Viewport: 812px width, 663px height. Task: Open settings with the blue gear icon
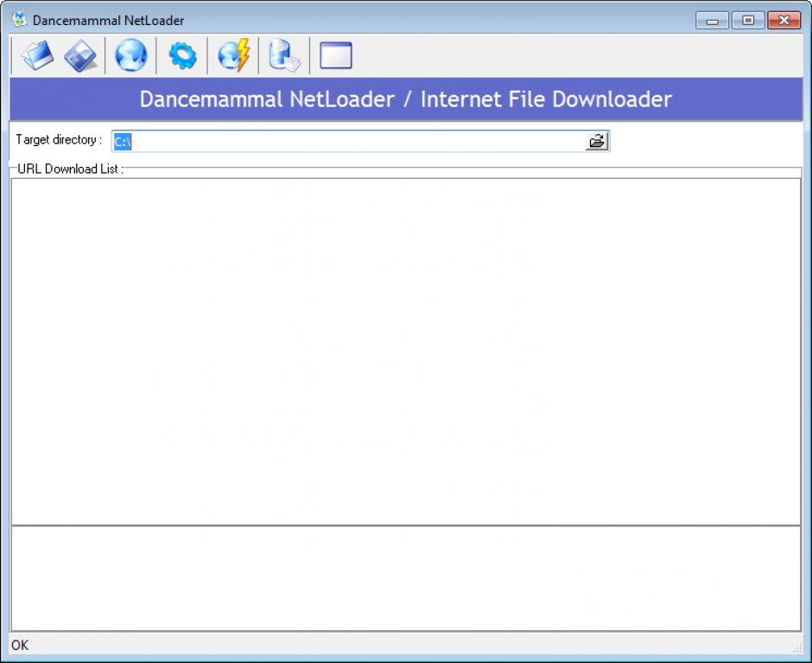point(182,56)
